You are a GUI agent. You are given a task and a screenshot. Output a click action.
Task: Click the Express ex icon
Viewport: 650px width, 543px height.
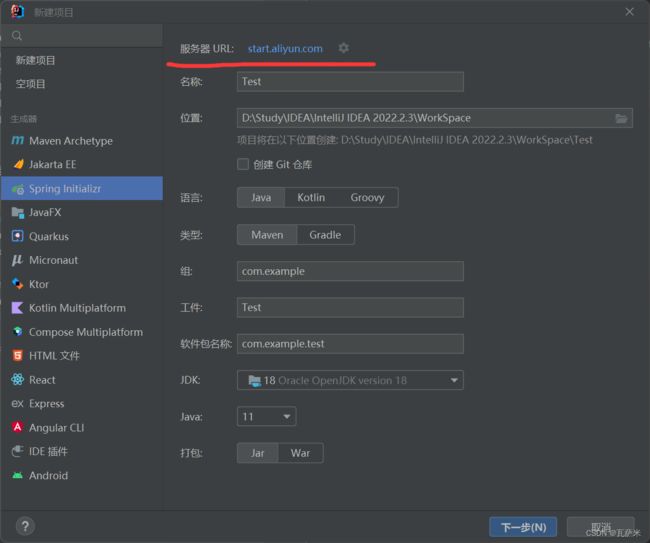(x=17, y=404)
